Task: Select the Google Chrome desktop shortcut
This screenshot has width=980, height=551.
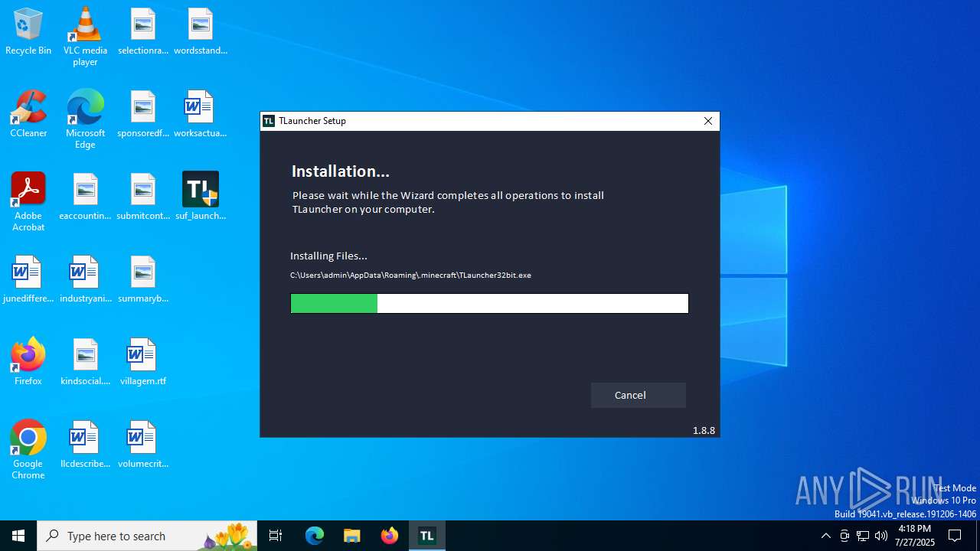Action: (28, 450)
